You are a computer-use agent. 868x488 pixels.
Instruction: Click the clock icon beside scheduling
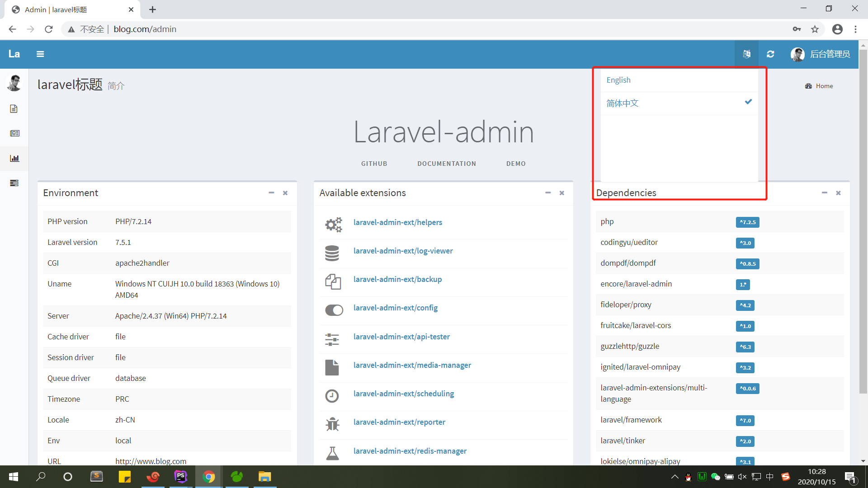click(x=332, y=396)
